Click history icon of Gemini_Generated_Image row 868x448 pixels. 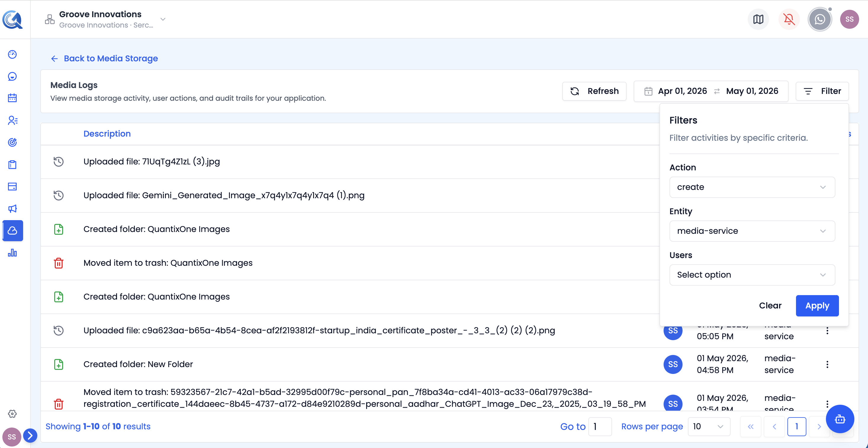point(59,196)
